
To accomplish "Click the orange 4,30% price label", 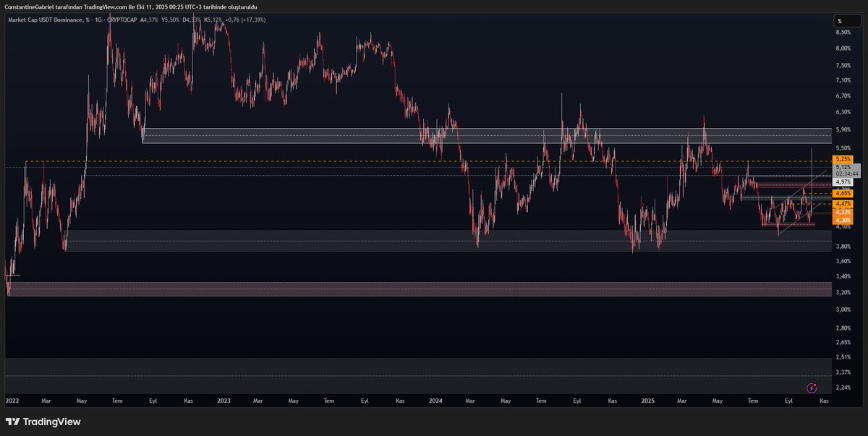I will coord(843,220).
